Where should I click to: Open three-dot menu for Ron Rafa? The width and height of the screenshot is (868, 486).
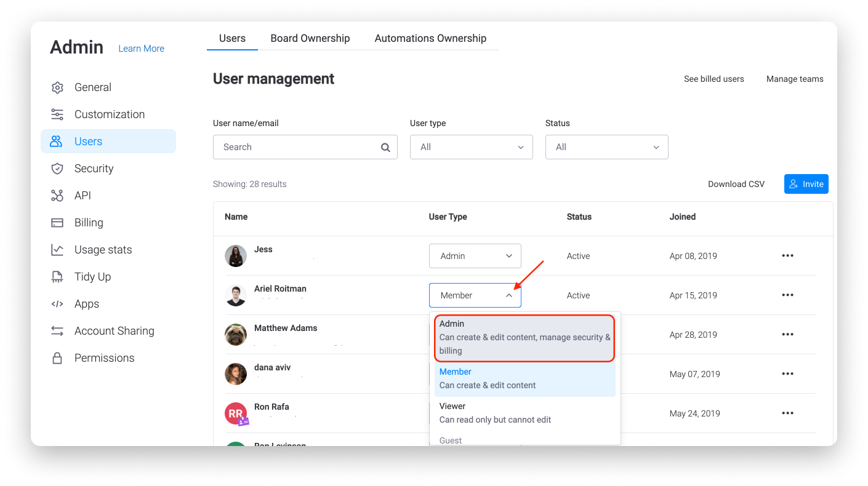click(x=787, y=413)
